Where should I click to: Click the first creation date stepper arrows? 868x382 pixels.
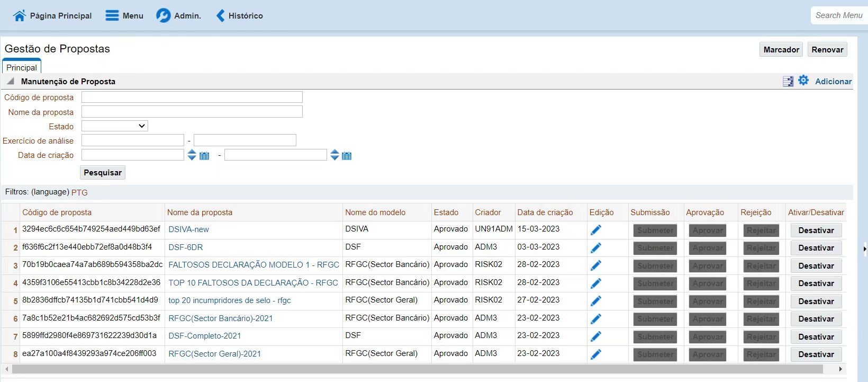(192, 155)
